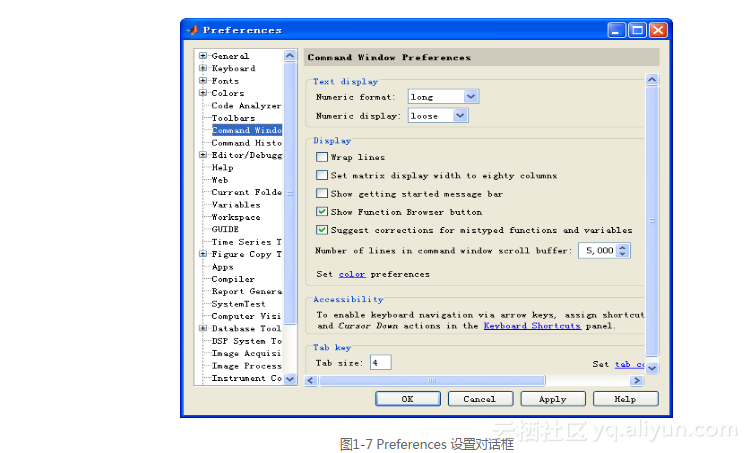Click the tree list vertical scrollbar thumb

290,193
